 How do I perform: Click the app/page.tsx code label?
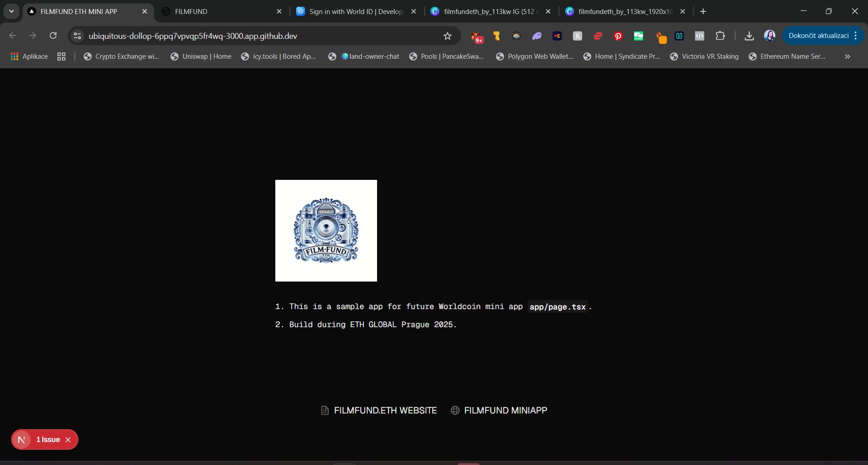pyautogui.click(x=557, y=307)
